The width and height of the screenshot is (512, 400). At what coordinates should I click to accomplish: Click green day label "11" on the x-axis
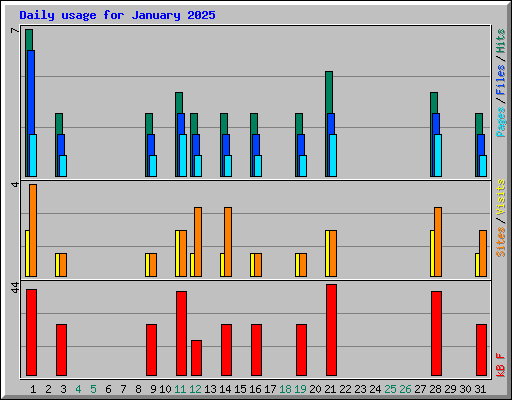[180, 389]
